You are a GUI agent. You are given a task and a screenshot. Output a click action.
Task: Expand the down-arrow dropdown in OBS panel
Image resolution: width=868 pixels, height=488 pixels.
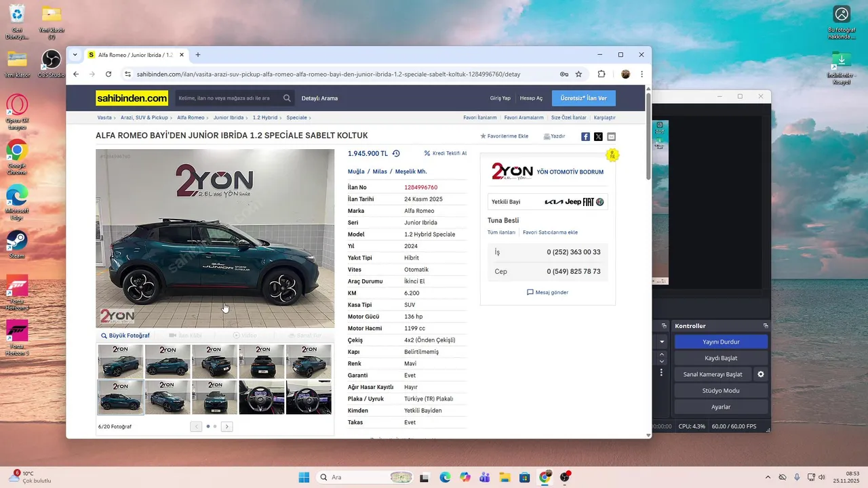tap(662, 342)
